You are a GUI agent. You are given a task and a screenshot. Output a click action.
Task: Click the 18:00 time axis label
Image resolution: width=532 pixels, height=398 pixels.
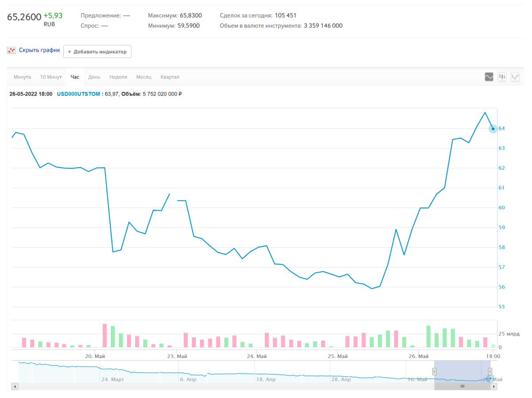click(493, 356)
